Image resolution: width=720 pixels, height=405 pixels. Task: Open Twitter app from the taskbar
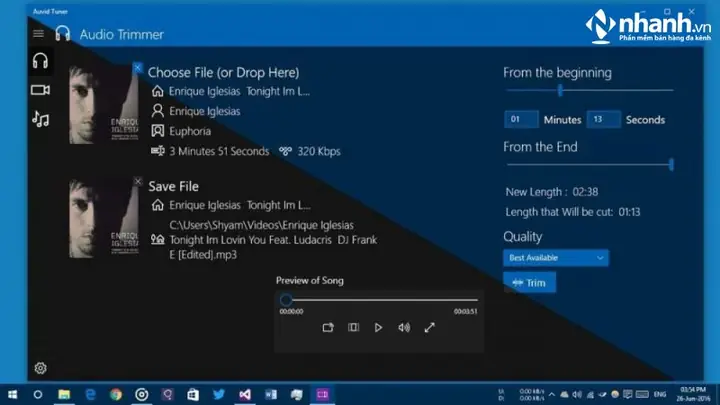(219, 394)
